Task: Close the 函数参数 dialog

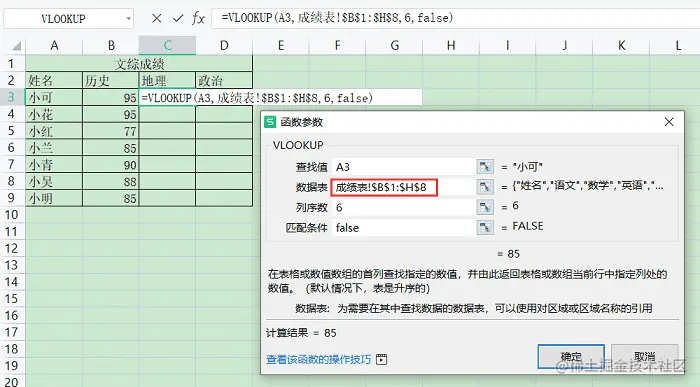Action: tap(669, 122)
